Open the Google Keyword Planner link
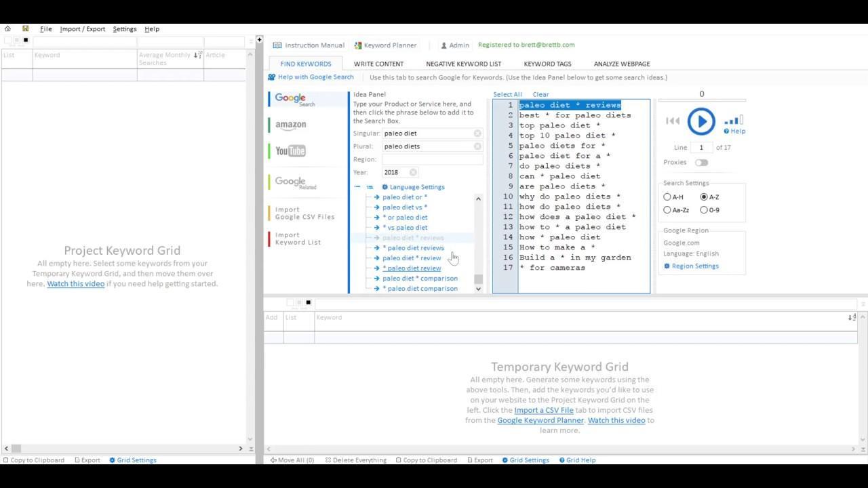 tap(540, 420)
